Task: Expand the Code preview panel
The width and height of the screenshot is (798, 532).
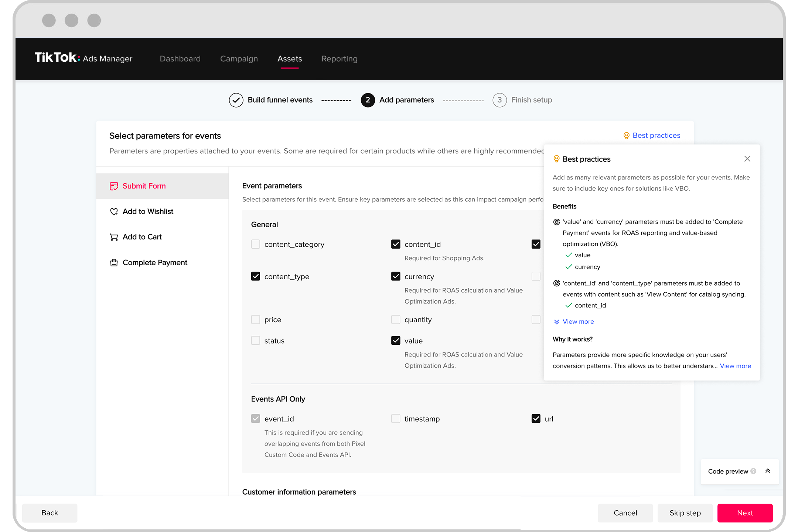Action: (x=768, y=471)
